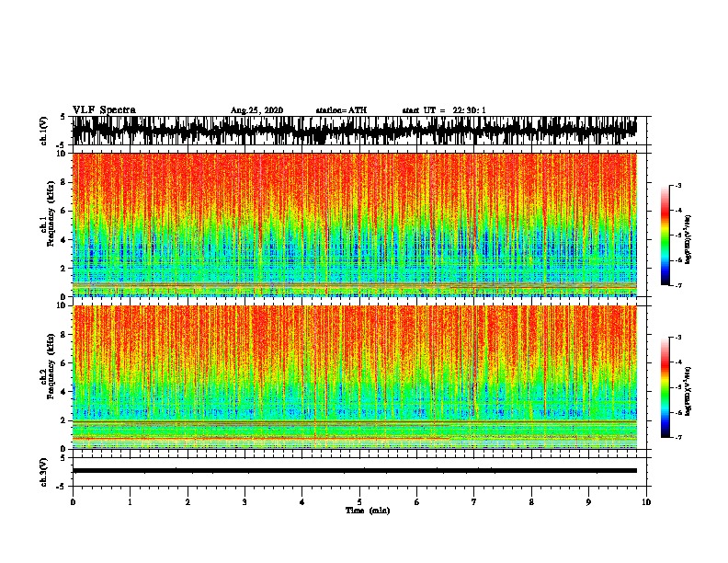Click the ch.2 colorbar log(PSD) unit label
728x563 pixels.
688,391
